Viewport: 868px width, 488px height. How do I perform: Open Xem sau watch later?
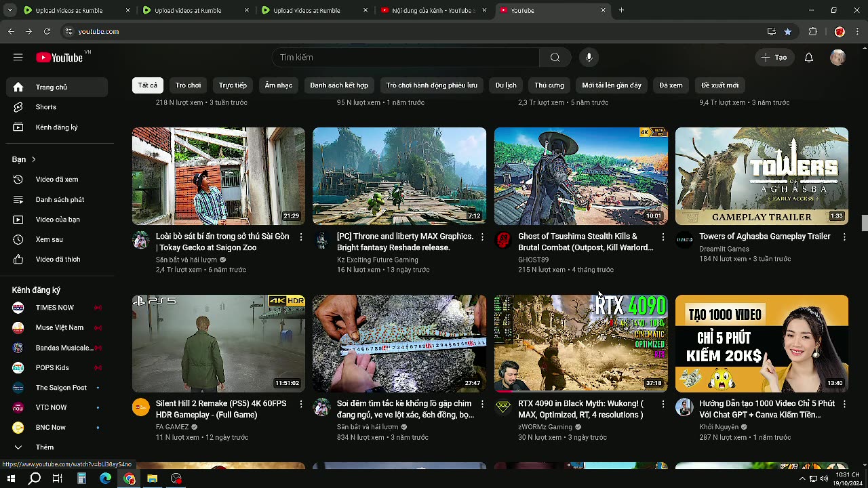(x=57, y=239)
